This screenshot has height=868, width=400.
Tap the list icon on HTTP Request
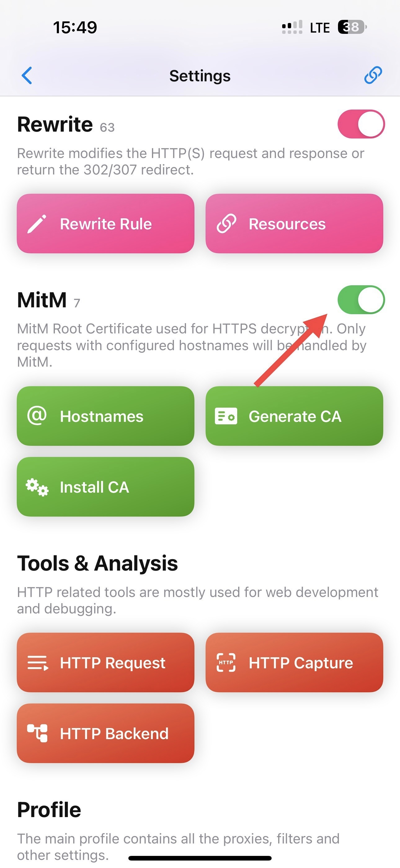(x=38, y=663)
